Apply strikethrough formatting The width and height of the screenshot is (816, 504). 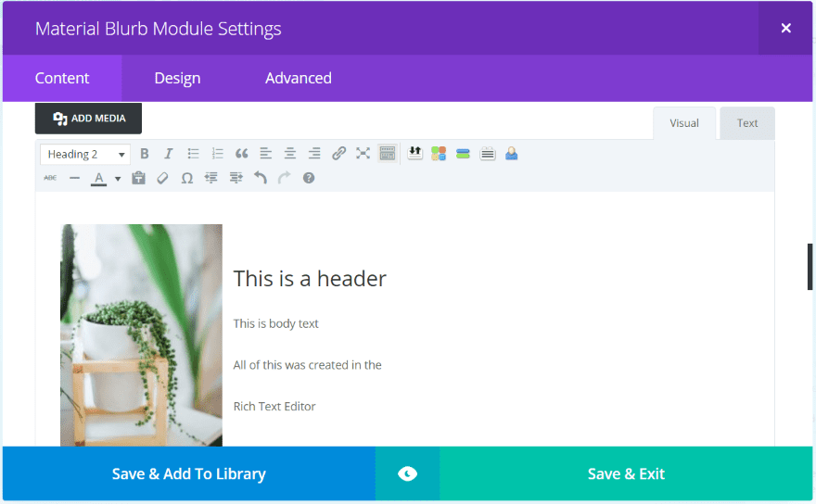pyautogui.click(x=50, y=178)
